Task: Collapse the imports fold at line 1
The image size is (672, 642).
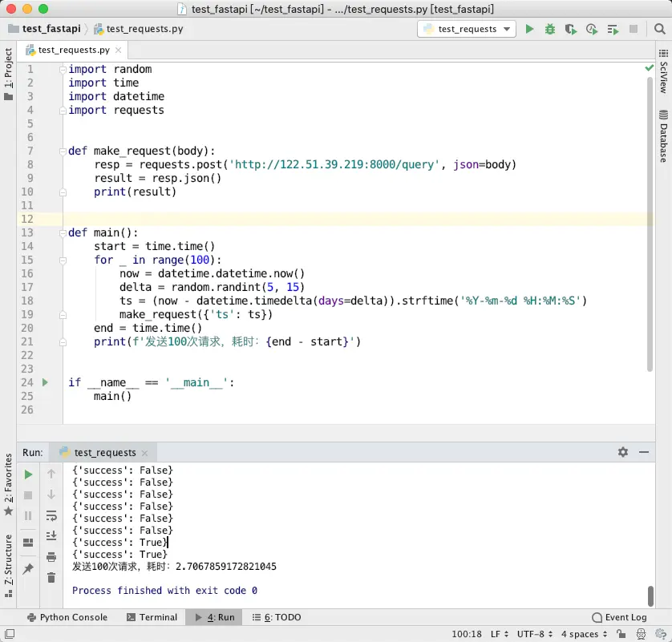Action: (63, 70)
